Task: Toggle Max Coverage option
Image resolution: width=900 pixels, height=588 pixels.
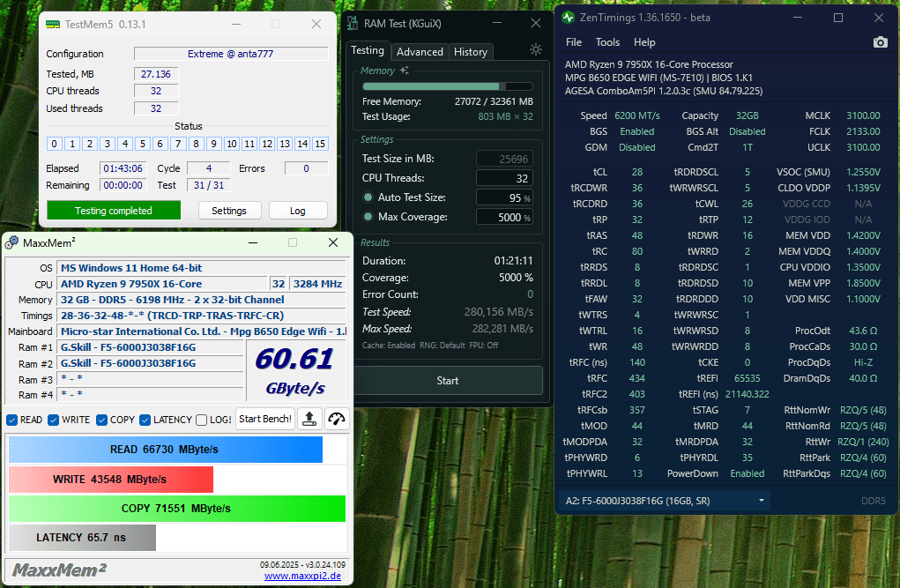Action: click(368, 217)
